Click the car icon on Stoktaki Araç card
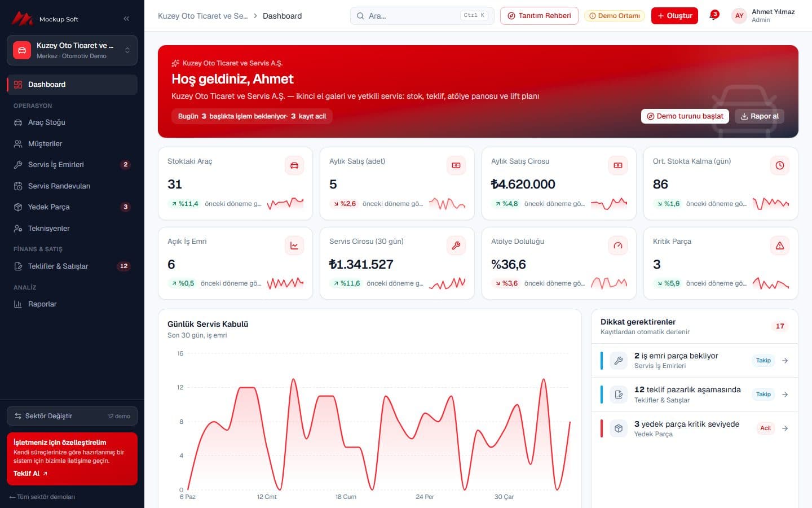Image resolution: width=812 pixels, height=508 pixels. 294,165
